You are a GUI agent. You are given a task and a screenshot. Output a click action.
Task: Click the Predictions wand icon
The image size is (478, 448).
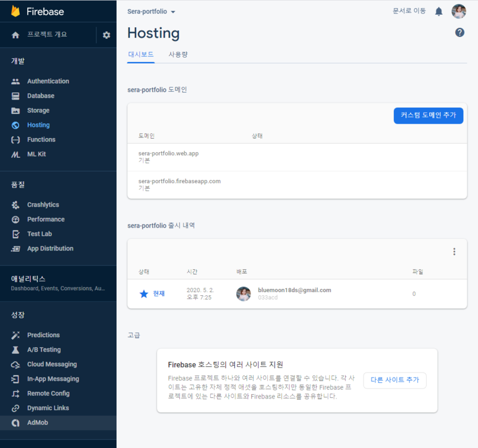[15, 335]
